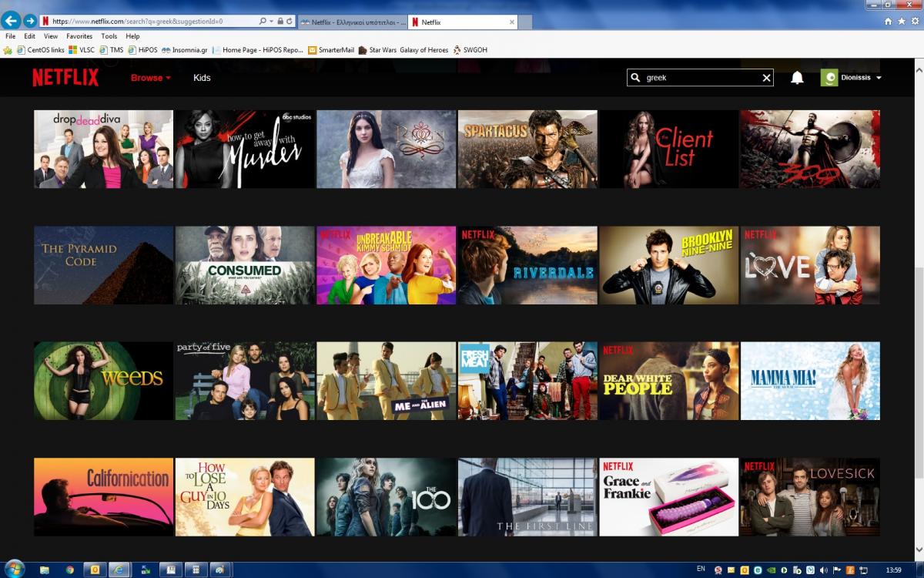Click the Netflix logo
This screenshot has width=924, height=578.
pyautogui.click(x=65, y=77)
